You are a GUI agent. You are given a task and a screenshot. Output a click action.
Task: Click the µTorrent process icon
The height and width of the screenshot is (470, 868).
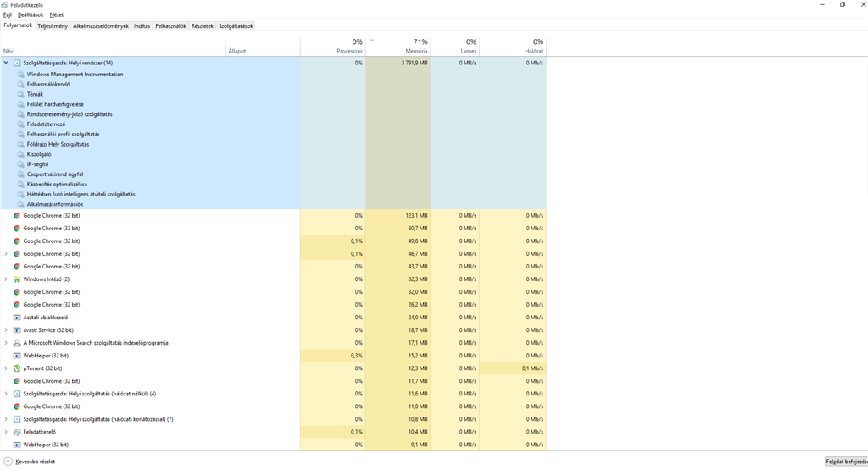[17, 368]
